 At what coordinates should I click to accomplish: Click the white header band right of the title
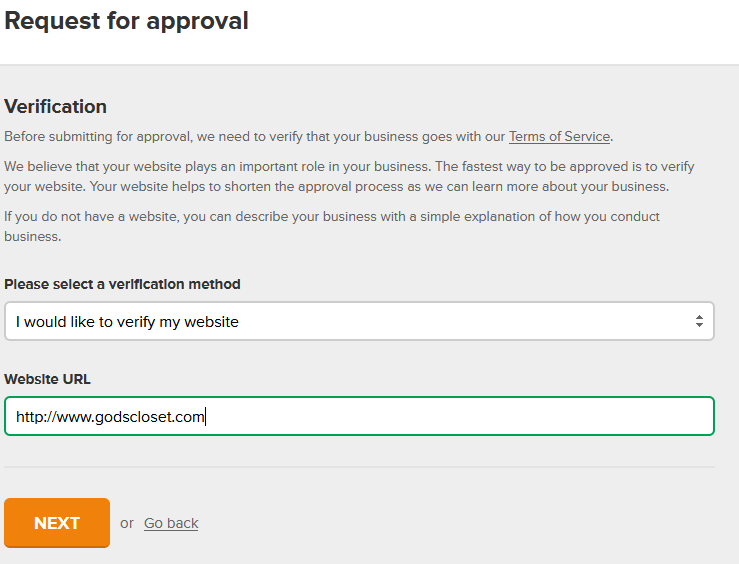coord(500,30)
